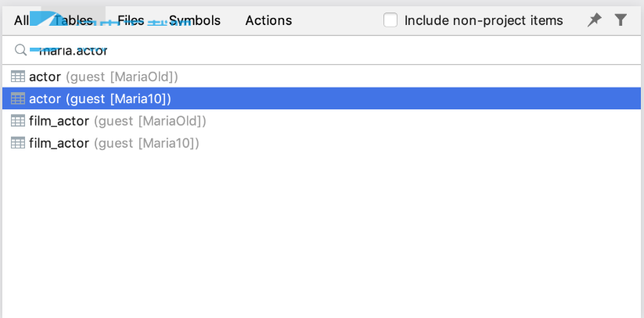Image resolution: width=644 pixels, height=318 pixels.
Task: Focus the search field containing maria.actor
Action: click(329, 51)
